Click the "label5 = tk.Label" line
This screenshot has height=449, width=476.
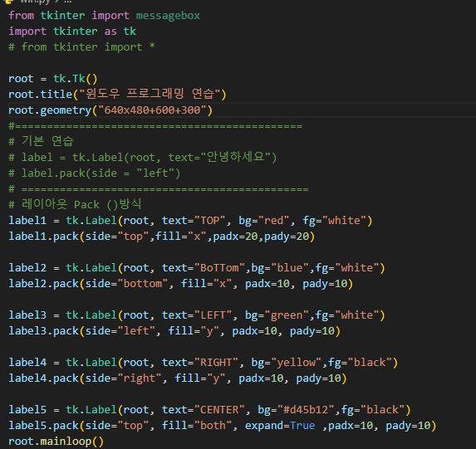(x=209, y=410)
